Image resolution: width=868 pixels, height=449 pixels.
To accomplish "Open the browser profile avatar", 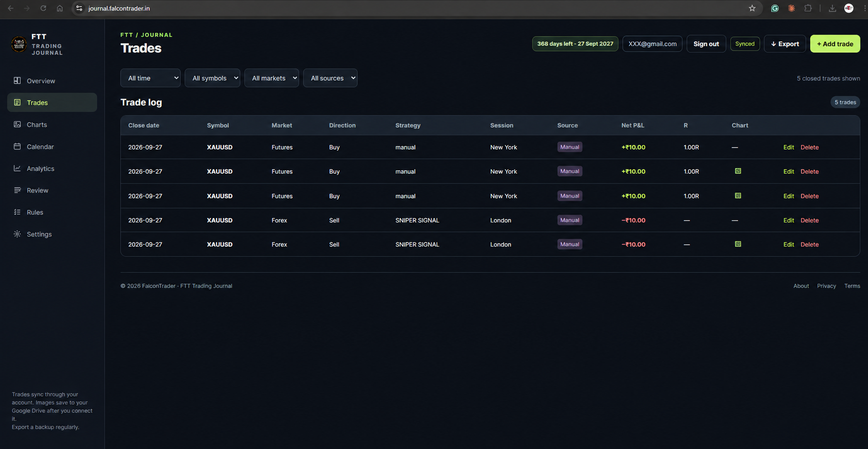I will (x=849, y=8).
